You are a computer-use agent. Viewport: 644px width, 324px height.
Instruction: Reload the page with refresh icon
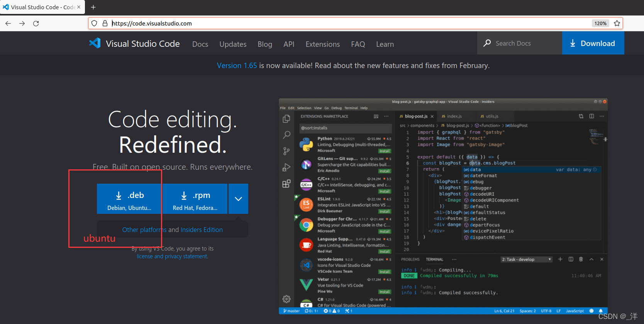(x=36, y=23)
